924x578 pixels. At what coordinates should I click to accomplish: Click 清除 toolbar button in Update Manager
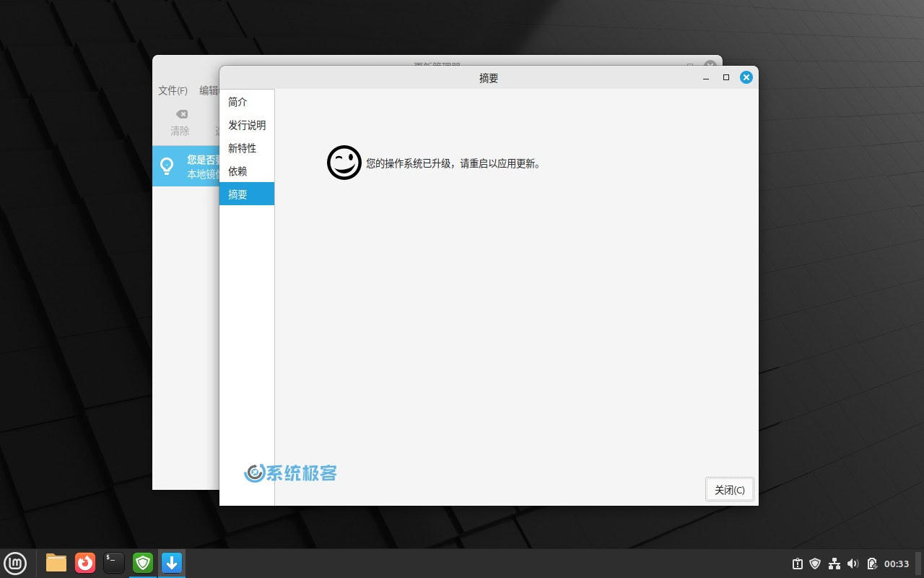pyautogui.click(x=180, y=123)
